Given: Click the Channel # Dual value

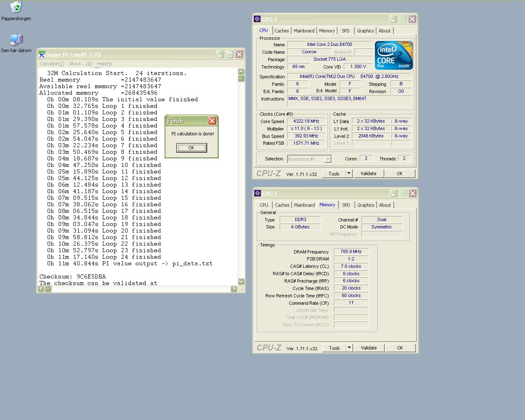Looking at the screenshot, I should [x=382, y=220].
